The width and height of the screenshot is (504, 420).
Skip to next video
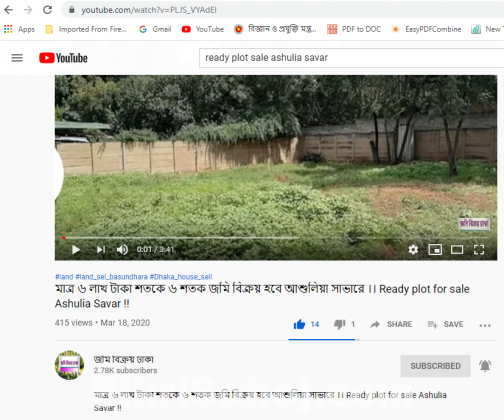click(x=101, y=249)
